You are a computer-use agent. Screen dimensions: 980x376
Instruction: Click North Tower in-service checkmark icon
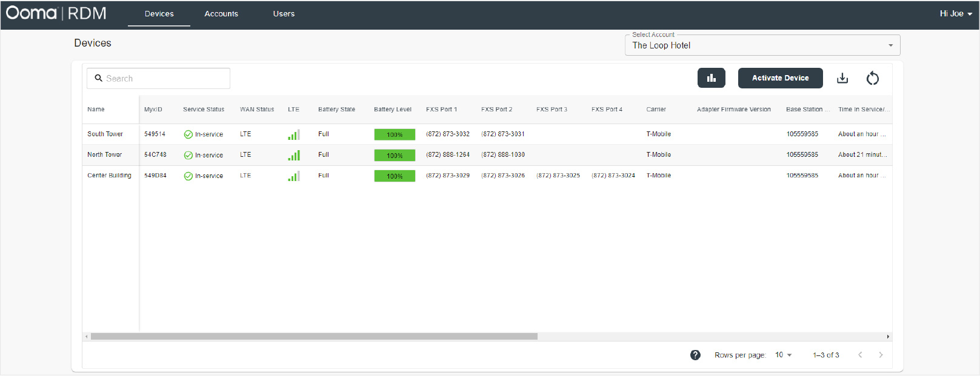188,155
